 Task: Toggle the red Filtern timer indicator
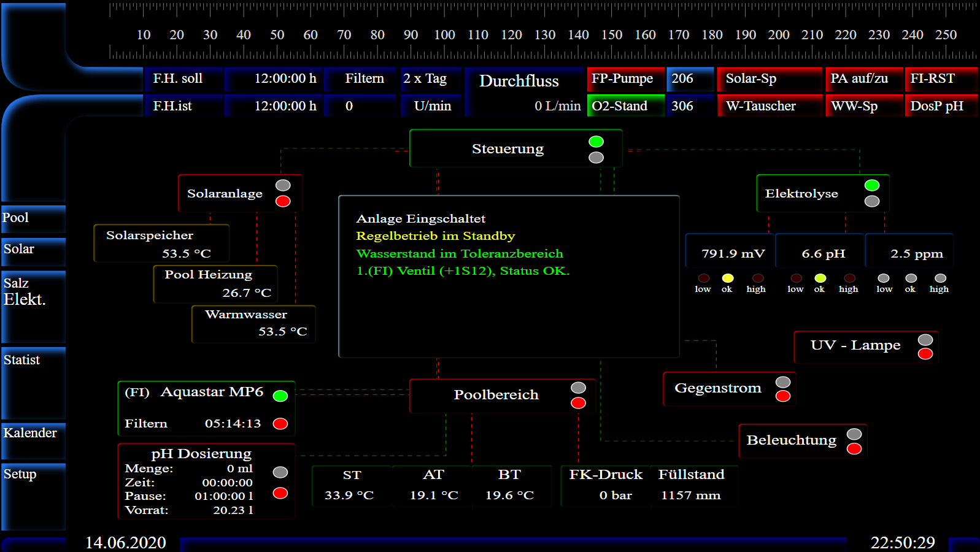tap(280, 424)
